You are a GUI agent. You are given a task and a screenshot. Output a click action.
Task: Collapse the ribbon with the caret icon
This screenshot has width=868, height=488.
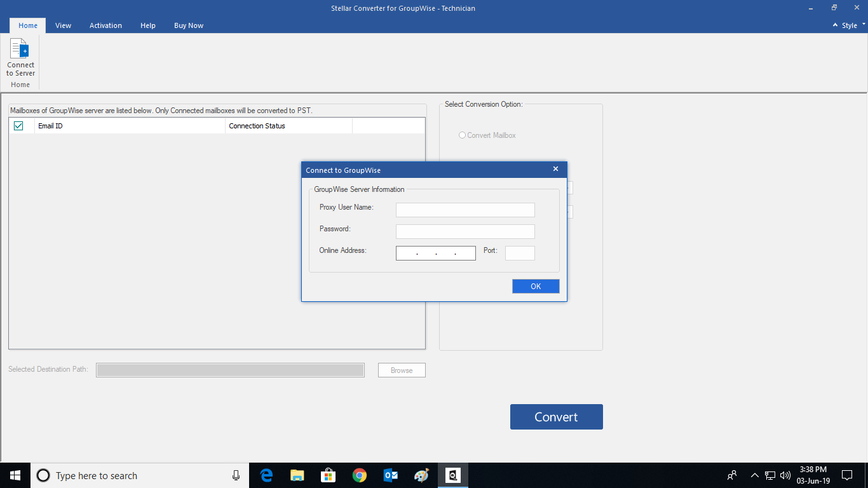pos(835,25)
